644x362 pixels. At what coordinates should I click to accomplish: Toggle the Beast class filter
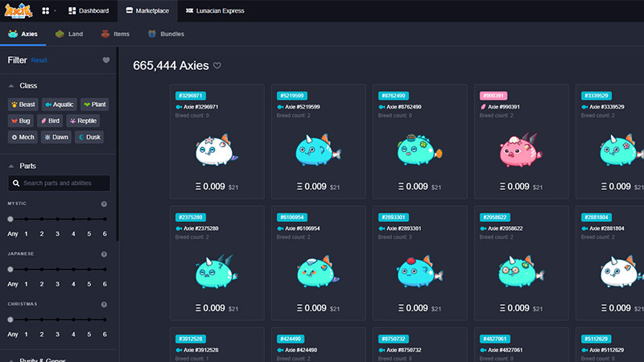(23, 105)
